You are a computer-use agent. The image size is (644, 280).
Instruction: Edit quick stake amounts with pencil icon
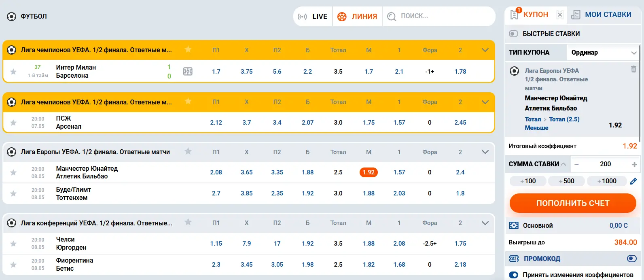633,181
